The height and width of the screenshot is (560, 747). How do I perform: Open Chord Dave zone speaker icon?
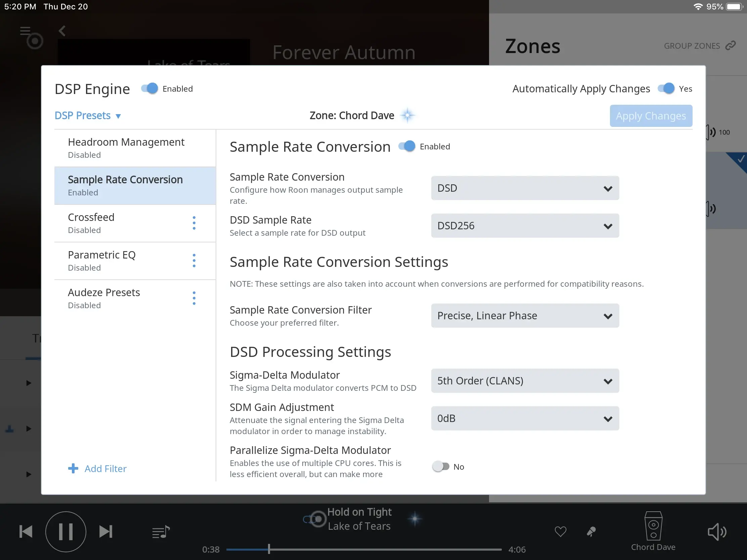coord(653,526)
